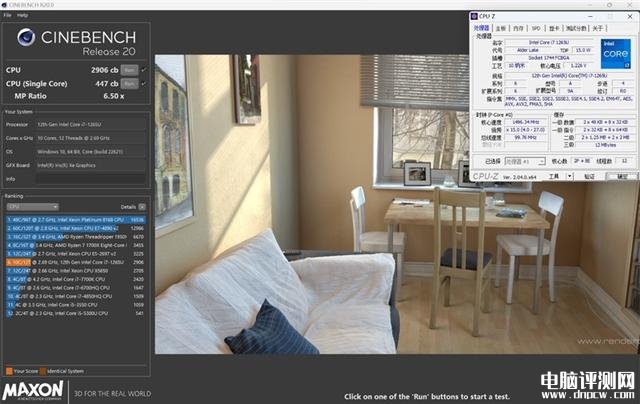Viewport: 640px width, 404px height.
Task: Click the orange Your Score legend swatch
Action: [9, 371]
